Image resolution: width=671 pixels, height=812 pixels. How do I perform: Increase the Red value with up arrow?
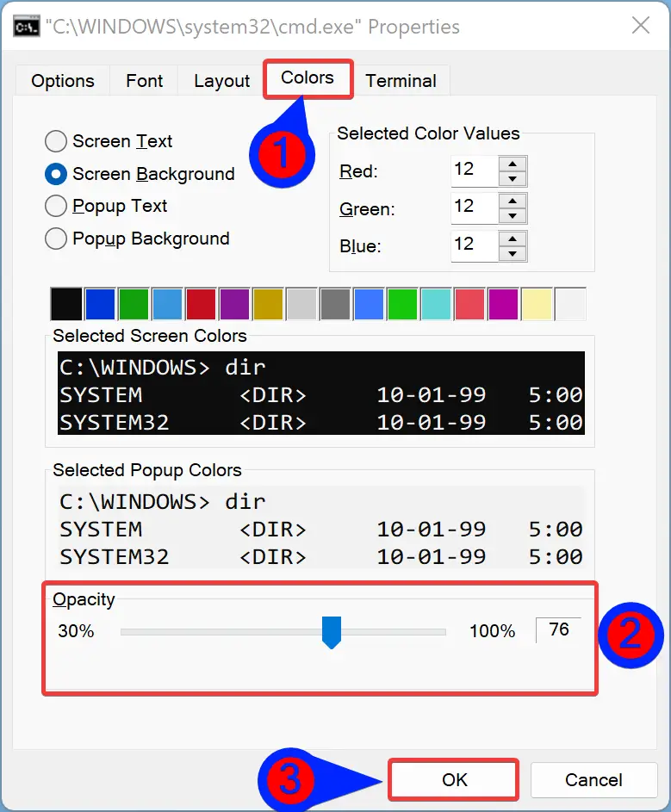(x=513, y=164)
